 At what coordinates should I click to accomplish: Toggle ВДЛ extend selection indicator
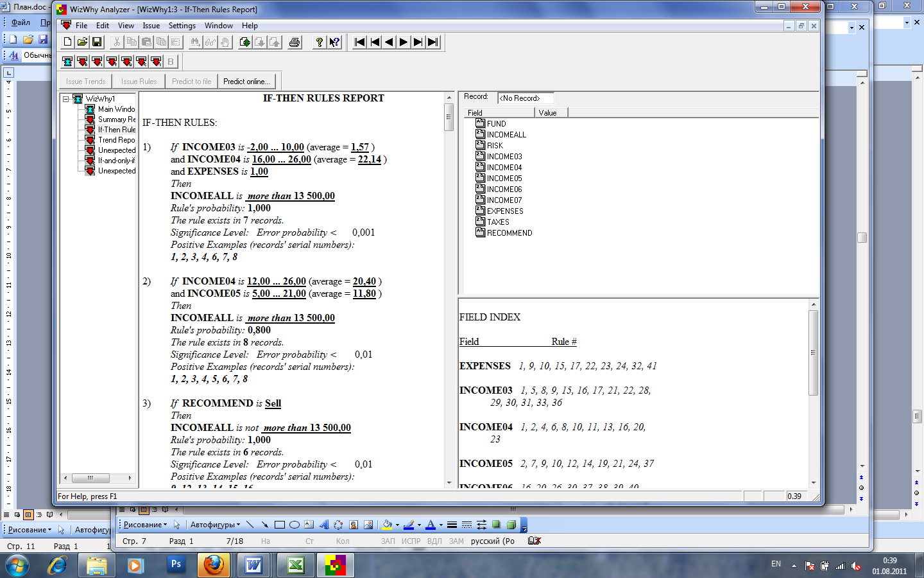[x=434, y=541]
